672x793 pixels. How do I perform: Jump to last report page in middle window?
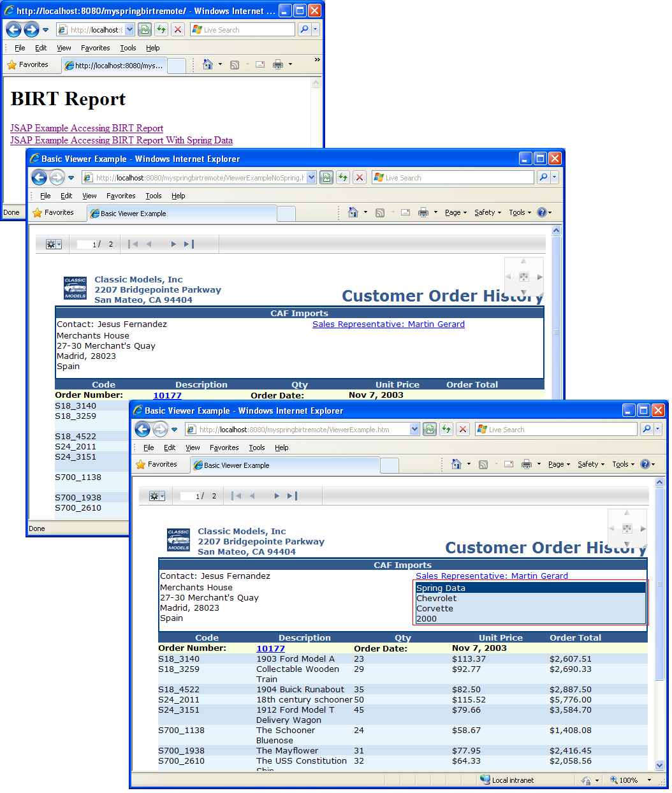pos(189,244)
